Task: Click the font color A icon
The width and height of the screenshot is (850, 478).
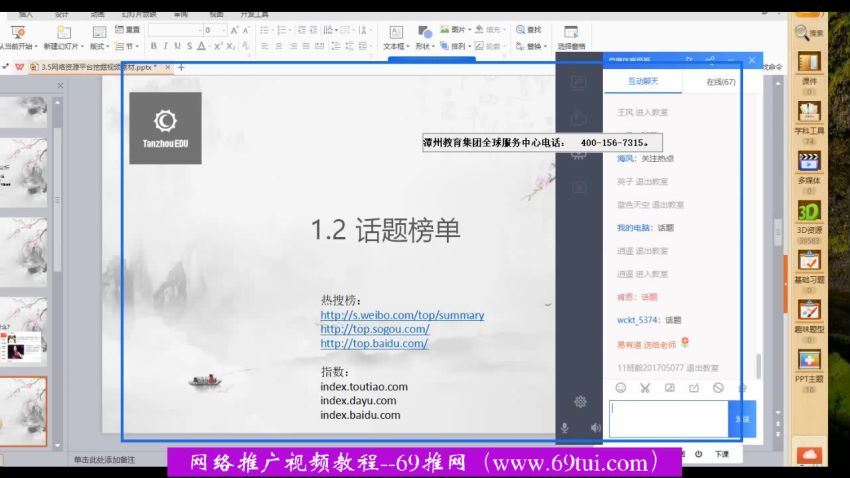Action: click(x=201, y=46)
